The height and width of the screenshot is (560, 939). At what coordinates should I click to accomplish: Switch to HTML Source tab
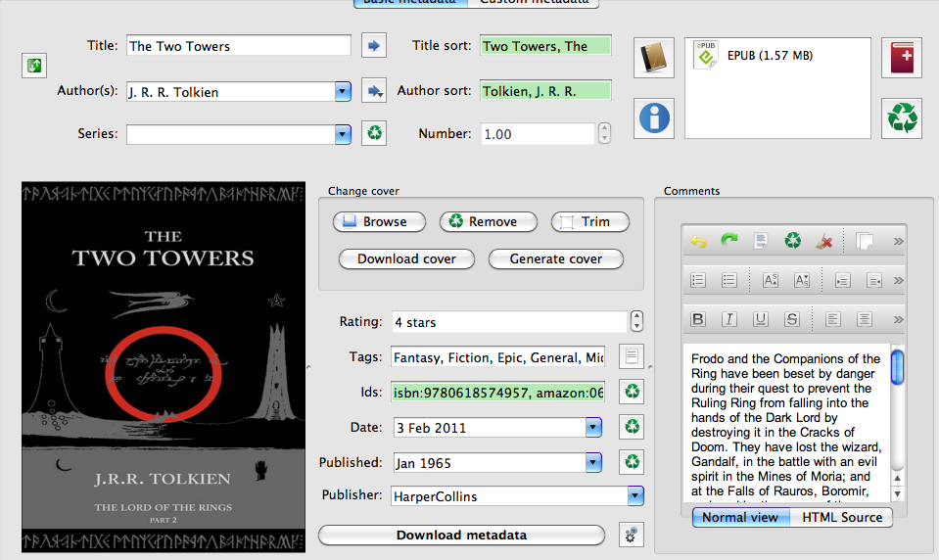842,517
